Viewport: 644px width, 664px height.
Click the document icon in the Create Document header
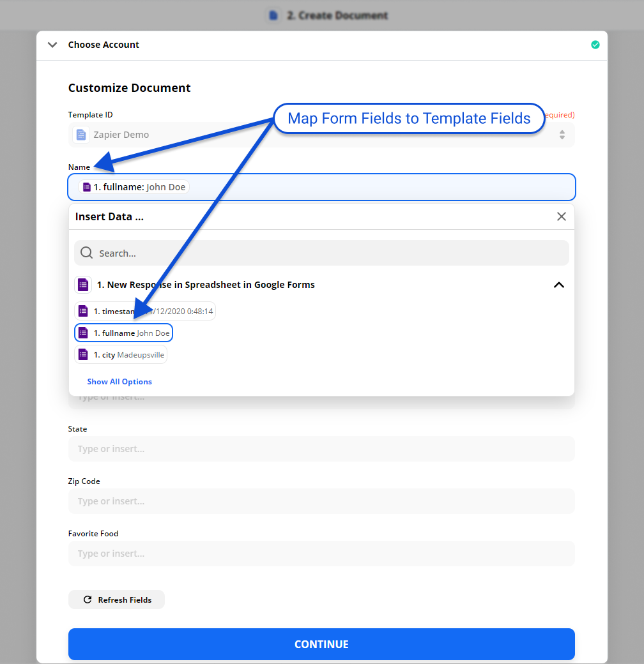click(273, 15)
